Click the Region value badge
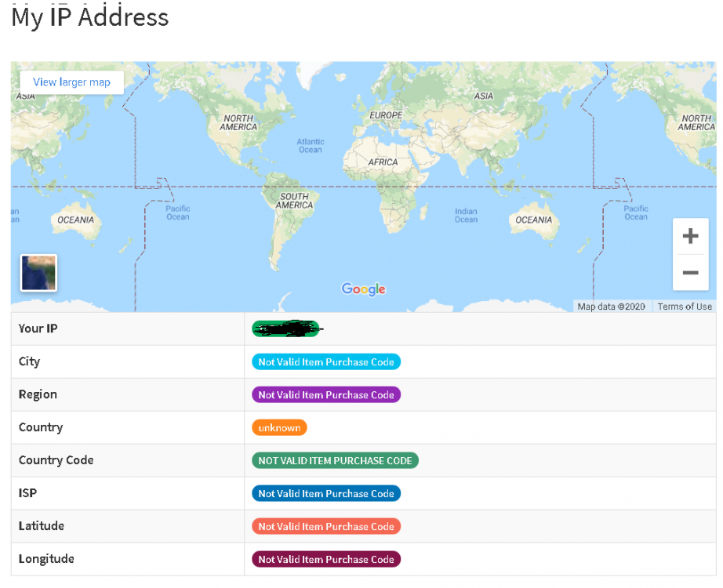Viewport: 723px width, 588px height. pos(326,395)
